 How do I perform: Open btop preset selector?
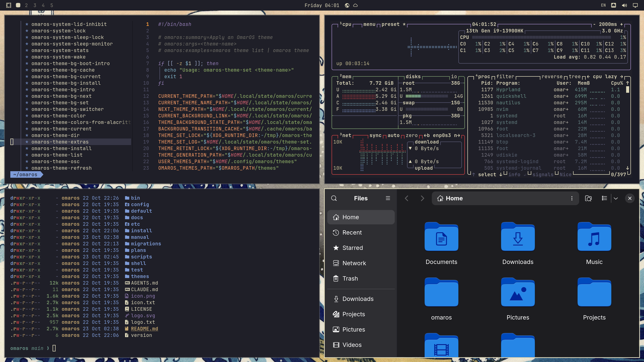tap(390, 24)
